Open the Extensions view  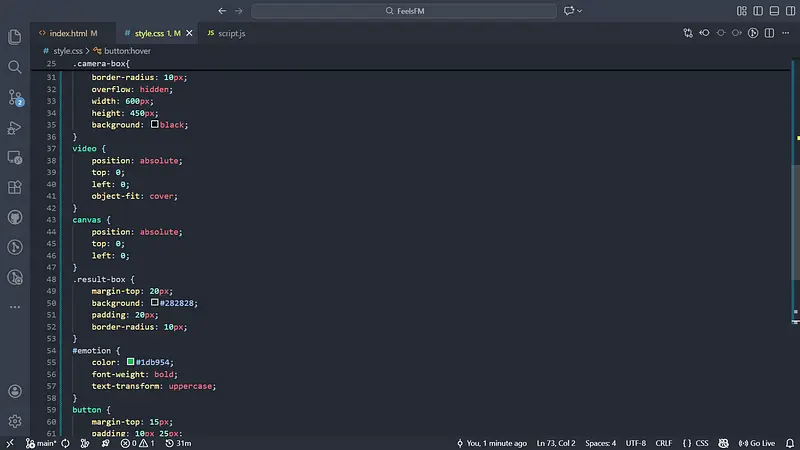(x=15, y=187)
